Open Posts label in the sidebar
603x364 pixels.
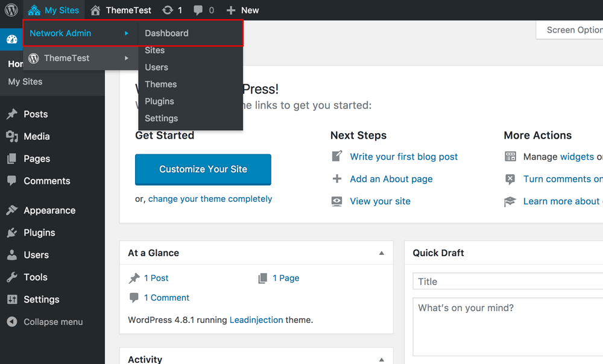[x=36, y=114]
